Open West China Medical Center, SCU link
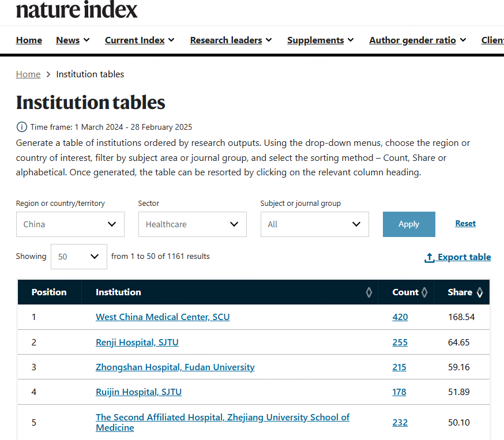This screenshot has height=440, width=504. tap(163, 317)
